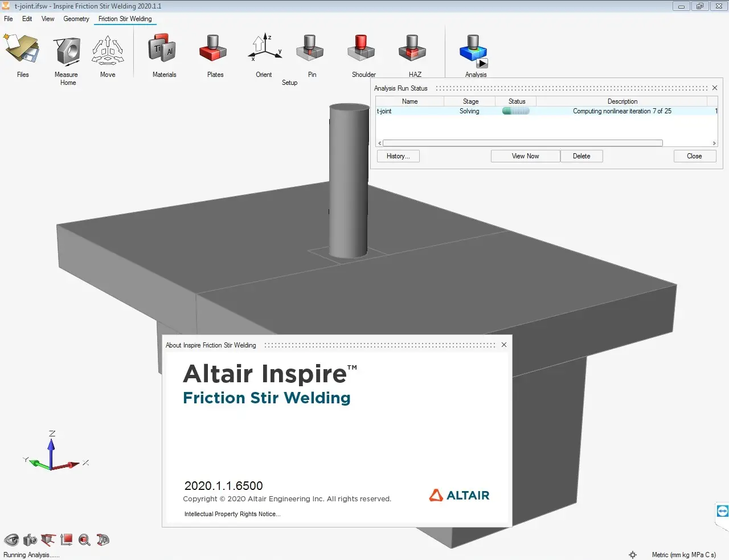
Task: Select the Measure tool icon
Action: click(x=68, y=51)
